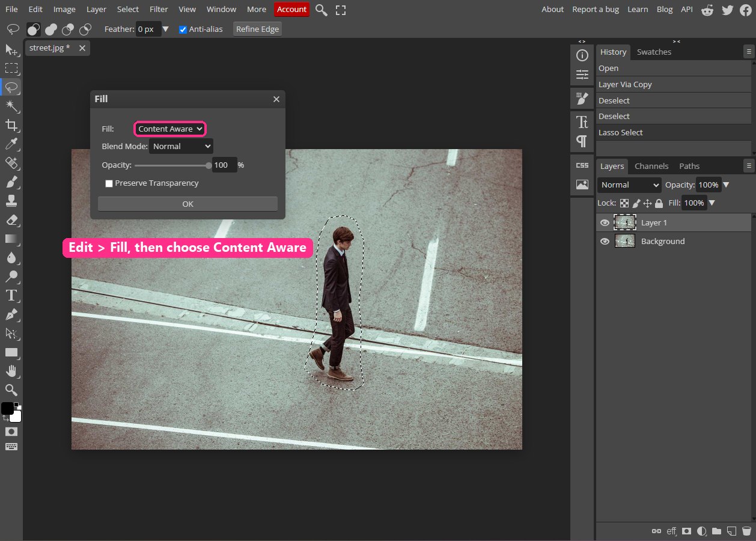Toggle Quick Mask mode icon
Image resolution: width=756 pixels, height=541 pixels.
tap(11, 432)
